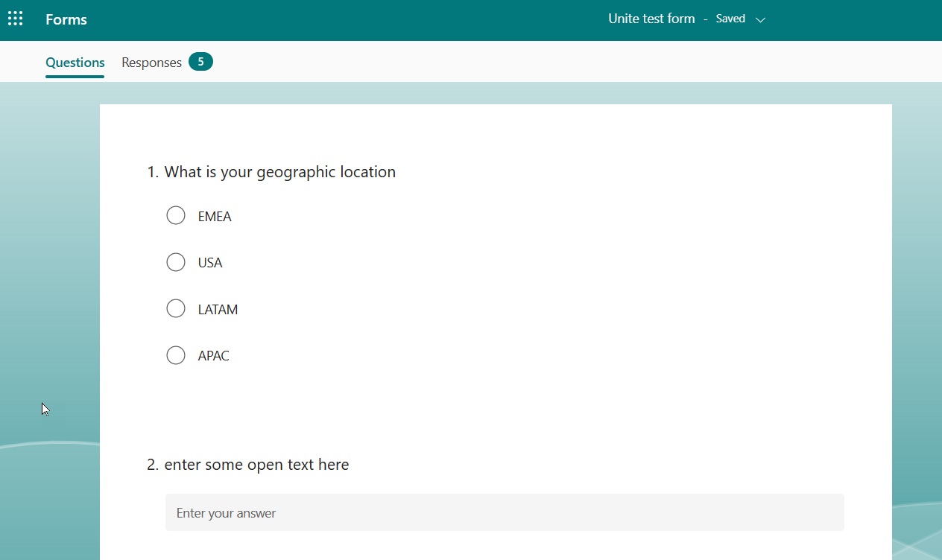The width and height of the screenshot is (942, 560).
Task: Open the Responses tab
Action: (x=151, y=63)
